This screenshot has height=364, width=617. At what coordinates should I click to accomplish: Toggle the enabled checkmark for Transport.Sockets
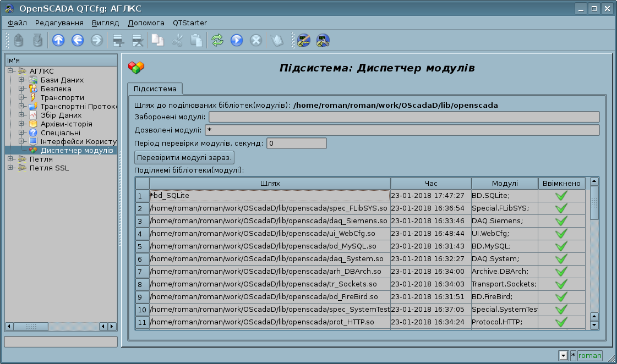[561, 284]
